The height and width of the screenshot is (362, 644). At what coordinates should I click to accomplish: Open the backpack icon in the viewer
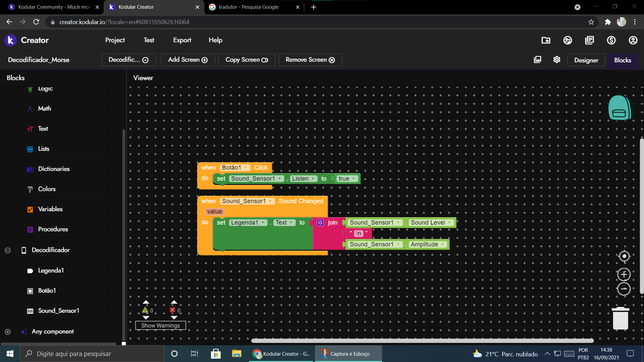(620, 108)
